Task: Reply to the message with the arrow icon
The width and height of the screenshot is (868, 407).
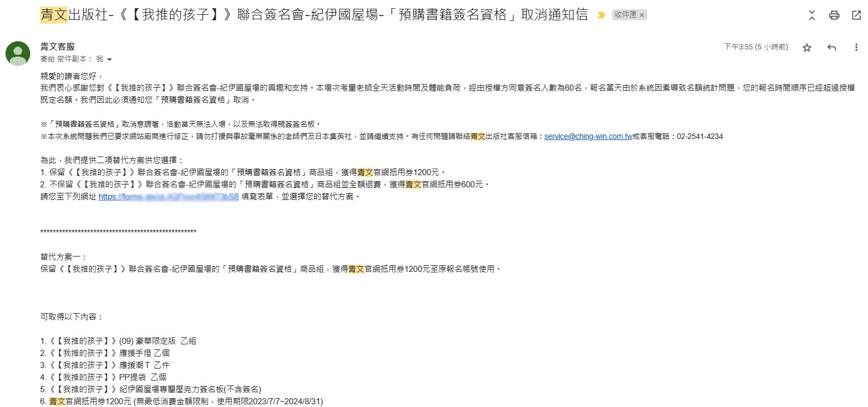Action: pyautogui.click(x=832, y=48)
